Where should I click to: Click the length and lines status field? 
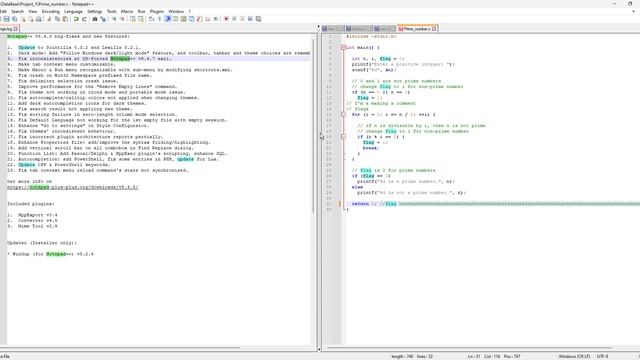pos(411,356)
